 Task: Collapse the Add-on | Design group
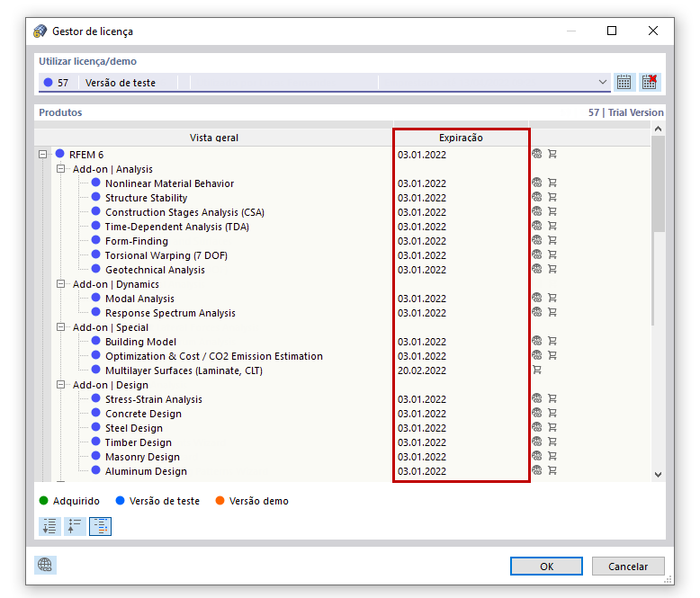coord(60,385)
